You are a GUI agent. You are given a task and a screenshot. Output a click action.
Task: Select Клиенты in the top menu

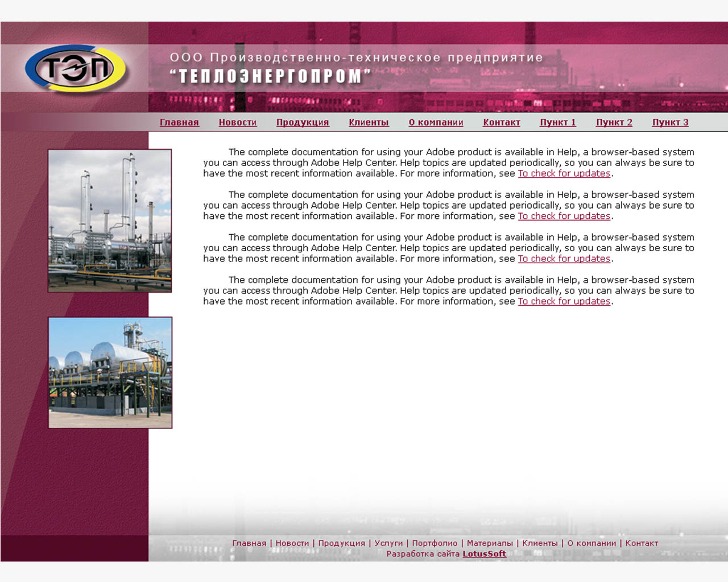tap(369, 122)
